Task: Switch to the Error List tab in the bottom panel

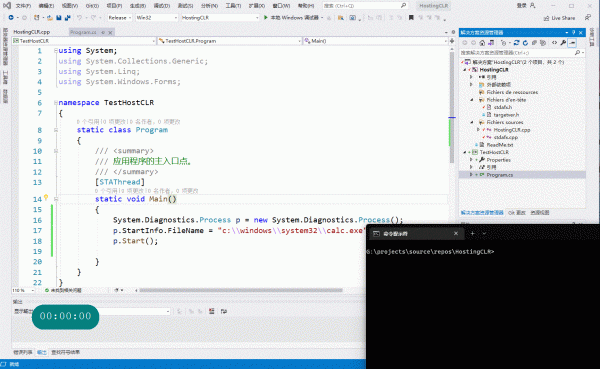Action: [23, 352]
